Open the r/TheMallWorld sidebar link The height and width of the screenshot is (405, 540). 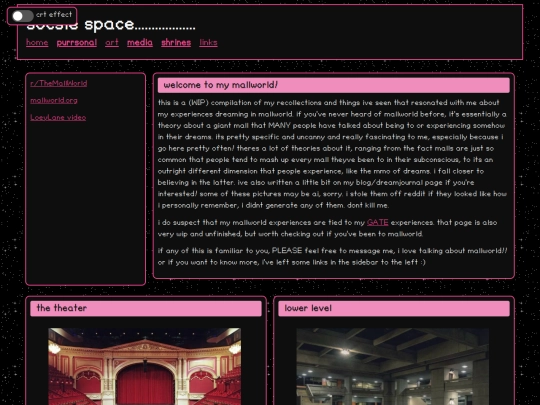pyautogui.click(x=59, y=83)
